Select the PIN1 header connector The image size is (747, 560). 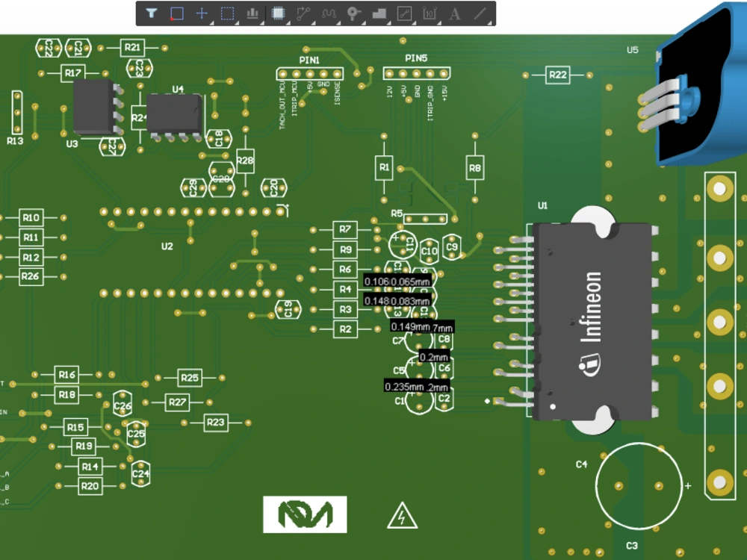(309, 74)
